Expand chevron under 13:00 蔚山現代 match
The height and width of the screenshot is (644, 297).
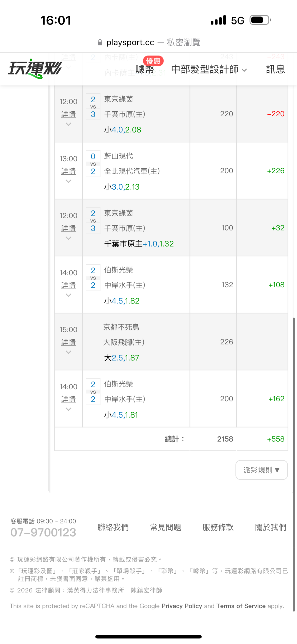tap(68, 181)
